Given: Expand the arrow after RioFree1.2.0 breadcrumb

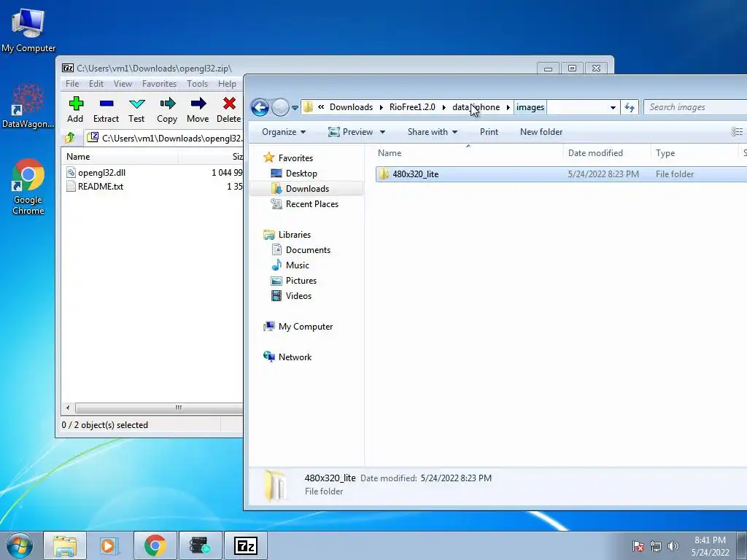Looking at the screenshot, I should tap(444, 108).
